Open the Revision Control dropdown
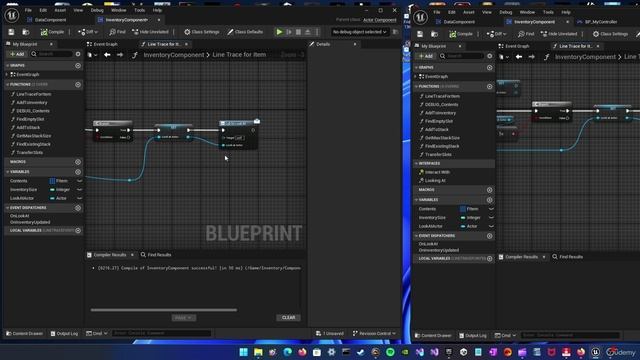 pos(374,333)
